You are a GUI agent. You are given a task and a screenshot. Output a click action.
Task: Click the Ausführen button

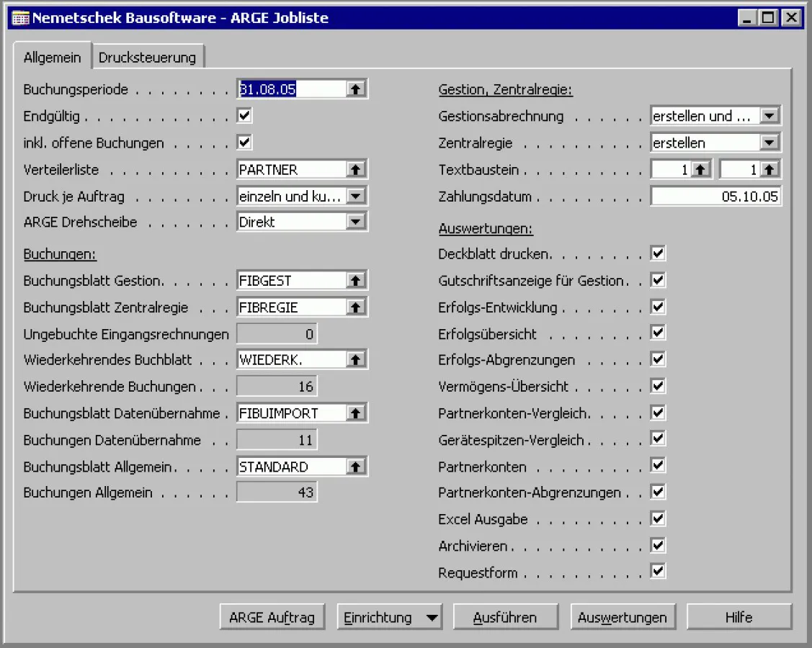point(505,616)
